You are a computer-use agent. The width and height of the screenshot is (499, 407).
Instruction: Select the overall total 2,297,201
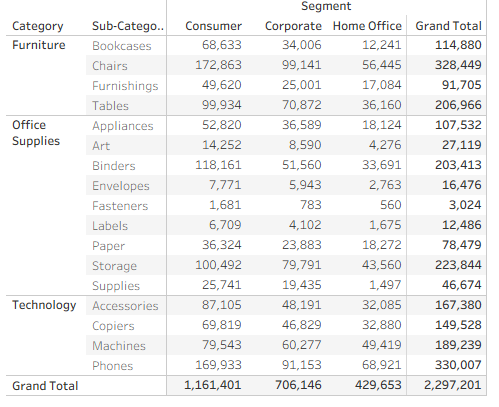[x=453, y=385]
